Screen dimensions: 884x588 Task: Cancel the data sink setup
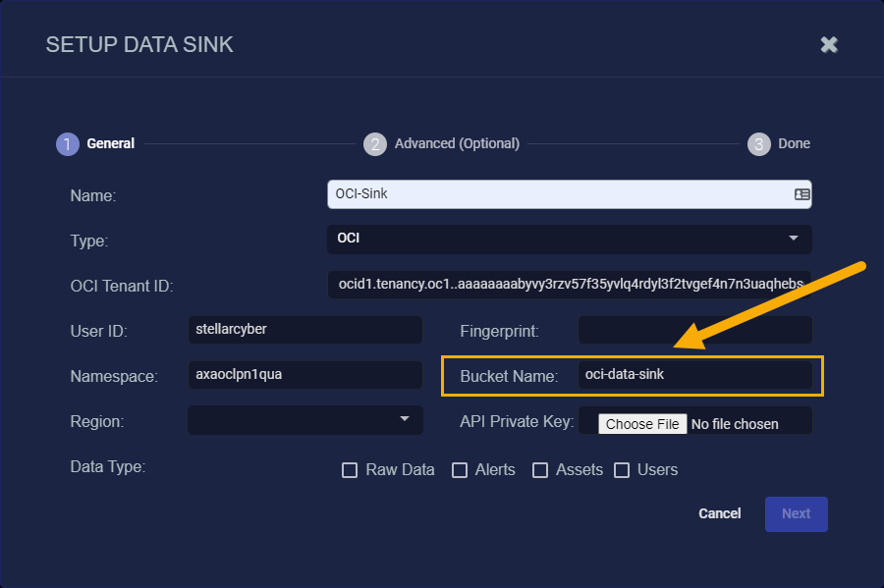[x=719, y=513]
